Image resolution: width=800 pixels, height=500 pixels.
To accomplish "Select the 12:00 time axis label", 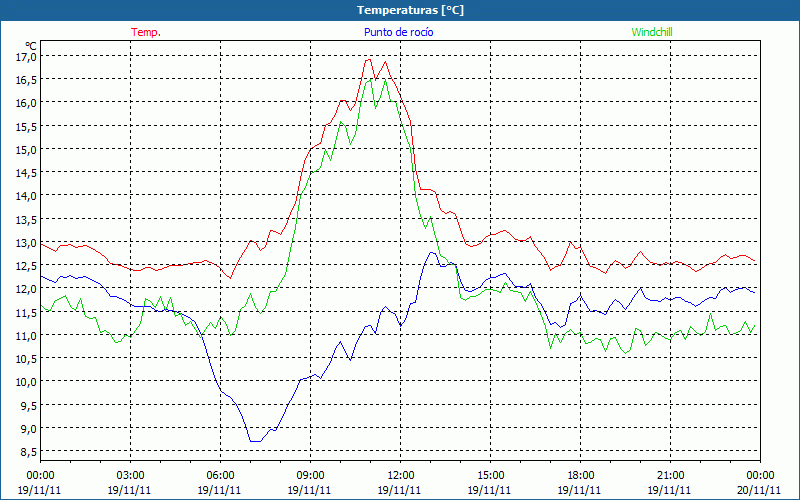I will tap(401, 475).
